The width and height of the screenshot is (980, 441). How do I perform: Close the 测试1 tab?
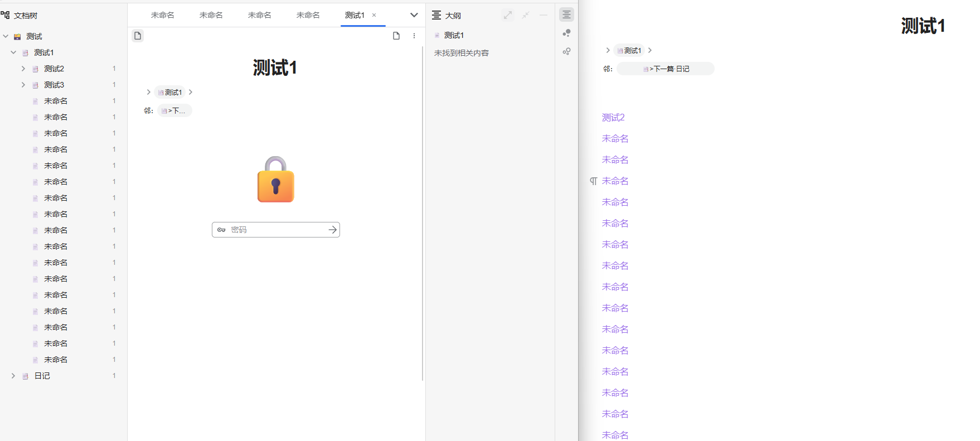tap(374, 15)
